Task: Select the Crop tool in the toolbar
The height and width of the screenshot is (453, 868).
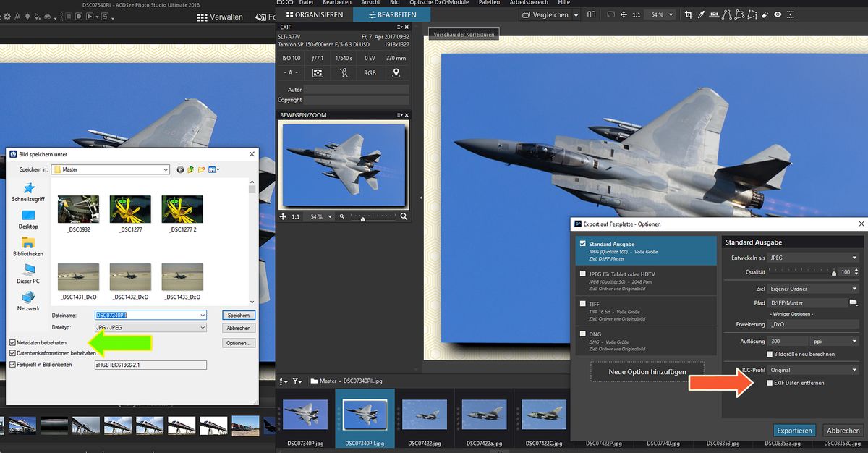Action: [688, 14]
